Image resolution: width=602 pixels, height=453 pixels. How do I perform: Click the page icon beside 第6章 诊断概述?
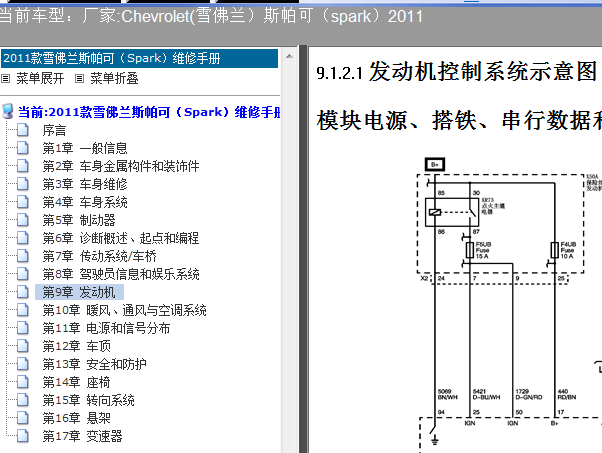tap(23, 238)
